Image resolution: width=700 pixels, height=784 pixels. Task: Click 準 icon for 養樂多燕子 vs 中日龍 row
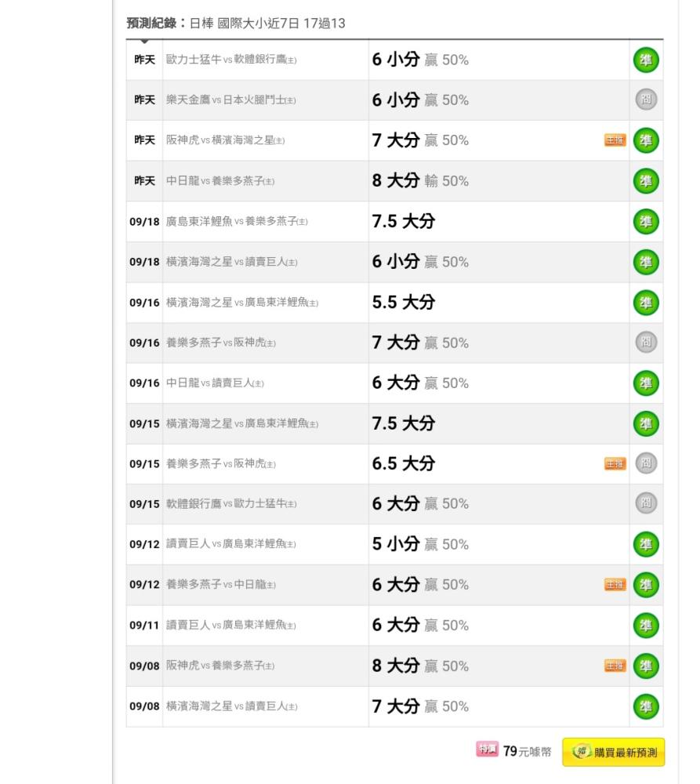tap(646, 585)
